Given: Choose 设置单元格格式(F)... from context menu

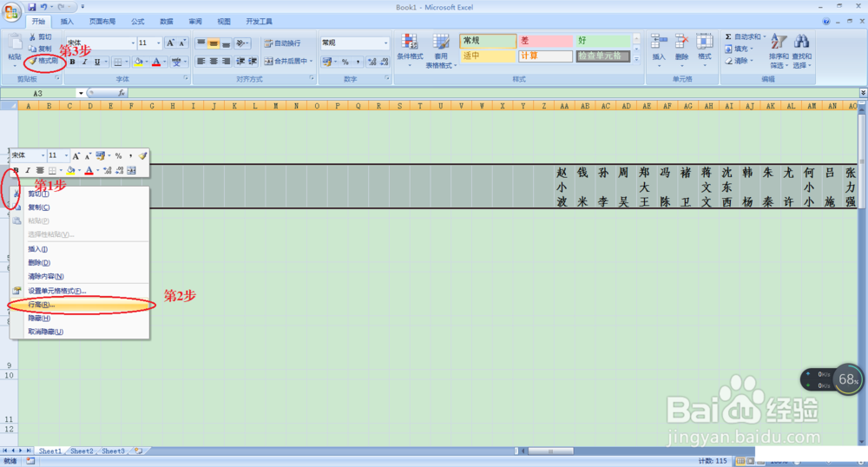Looking at the screenshot, I should click(x=80, y=291).
